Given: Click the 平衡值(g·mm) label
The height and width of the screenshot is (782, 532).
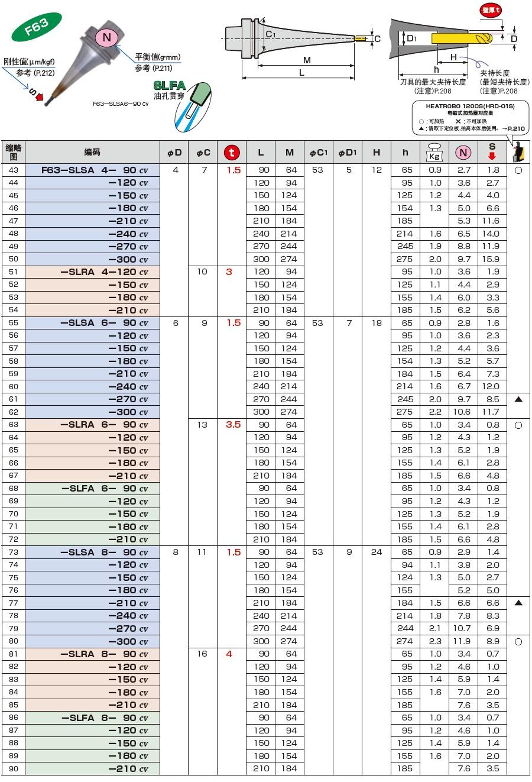Looking at the screenshot, I should (158, 57).
